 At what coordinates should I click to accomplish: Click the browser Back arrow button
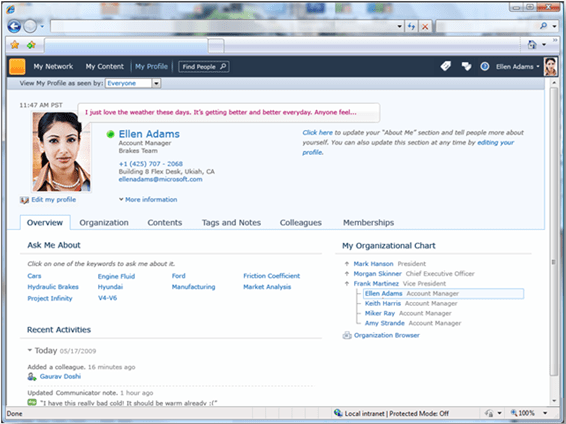tap(14, 26)
